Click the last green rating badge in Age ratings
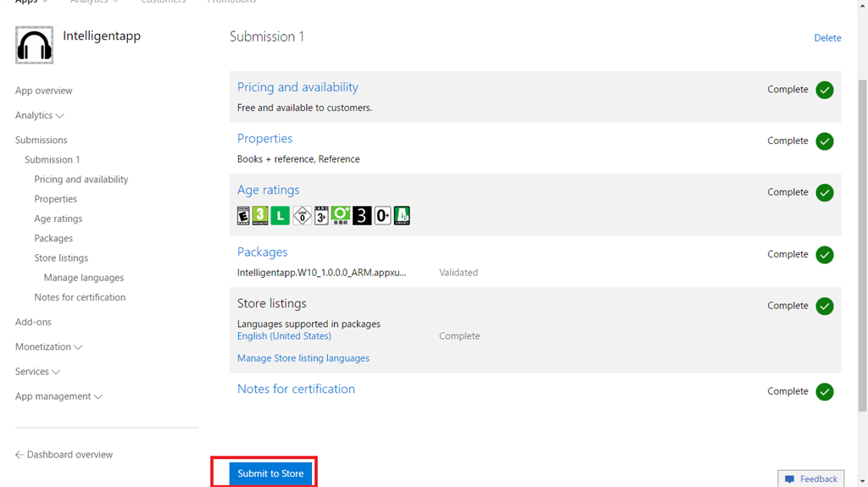 [x=402, y=215]
